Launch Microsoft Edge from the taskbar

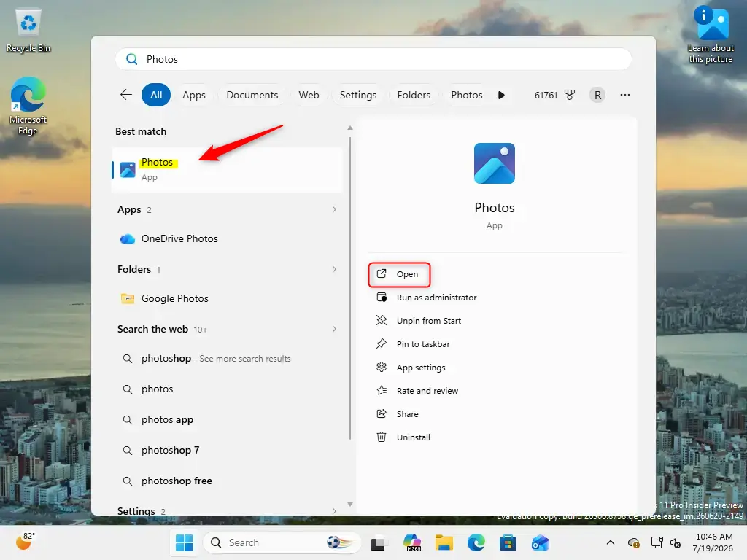pos(476,542)
